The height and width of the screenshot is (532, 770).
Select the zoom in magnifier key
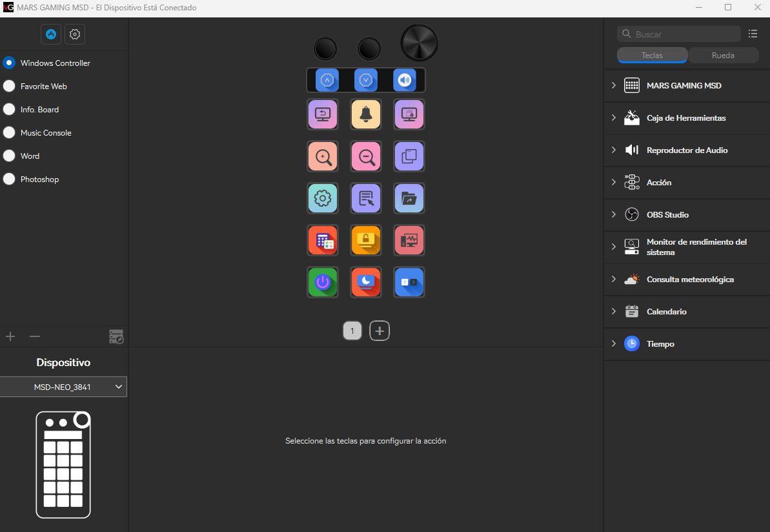[323, 156]
